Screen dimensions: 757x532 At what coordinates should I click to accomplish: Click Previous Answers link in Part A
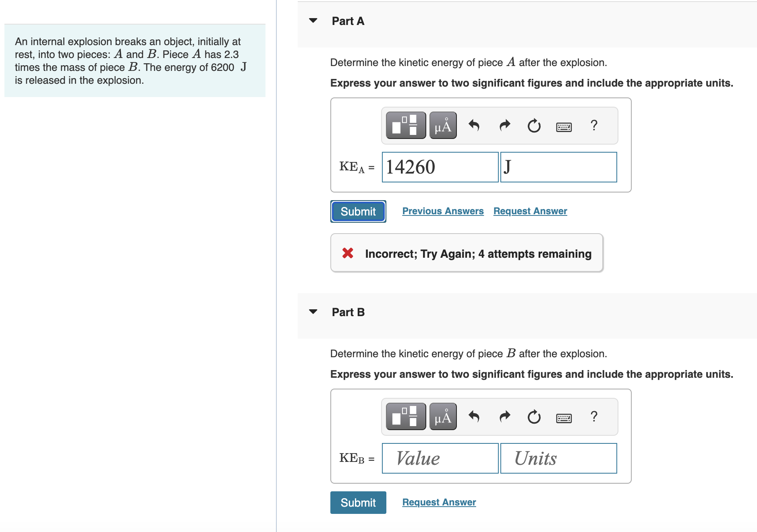coord(442,211)
